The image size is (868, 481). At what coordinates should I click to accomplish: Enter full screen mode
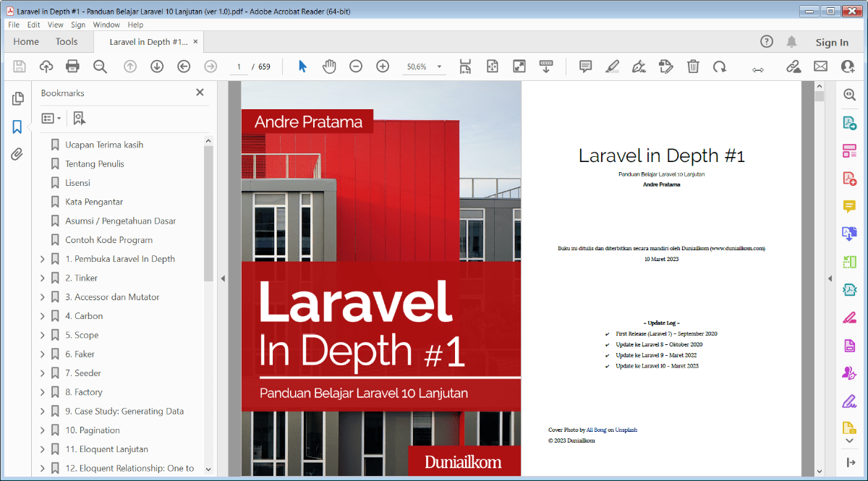pyautogui.click(x=519, y=67)
